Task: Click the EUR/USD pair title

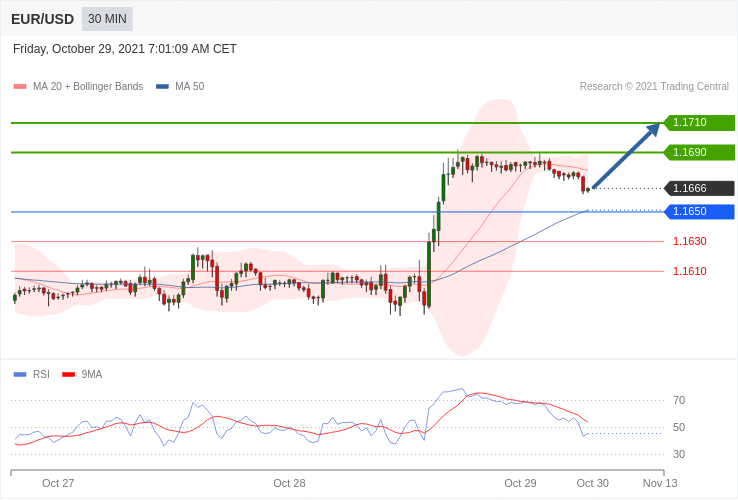Action: point(42,19)
